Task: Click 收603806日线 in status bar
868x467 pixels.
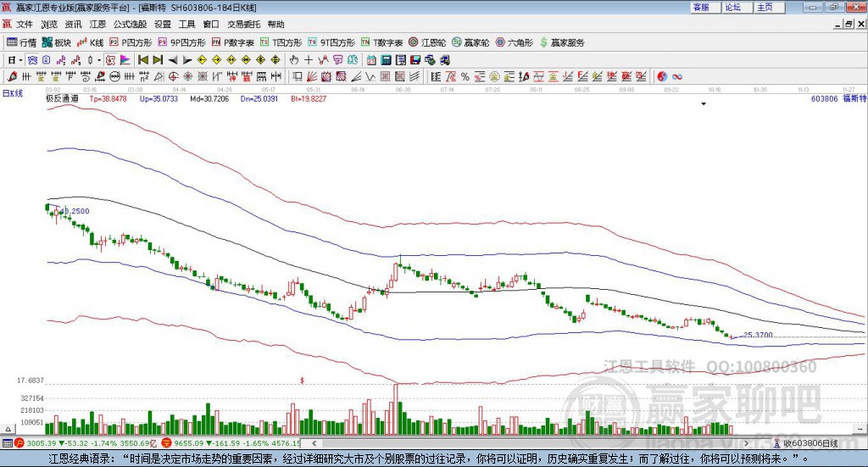Action: tap(811, 443)
